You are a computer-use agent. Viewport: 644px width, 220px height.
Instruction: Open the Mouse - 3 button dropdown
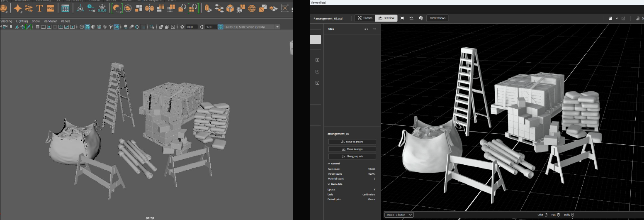(x=399, y=215)
